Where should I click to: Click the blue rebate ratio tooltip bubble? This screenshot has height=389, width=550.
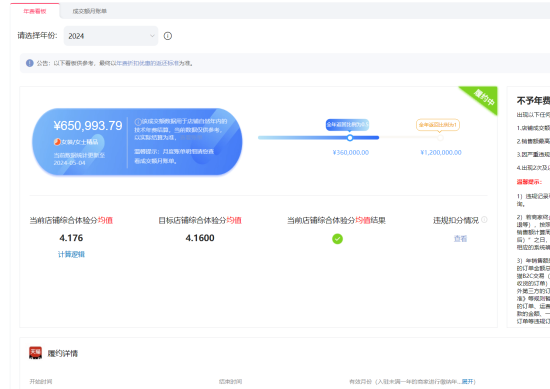pyautogui.click(x=347, y=125)
